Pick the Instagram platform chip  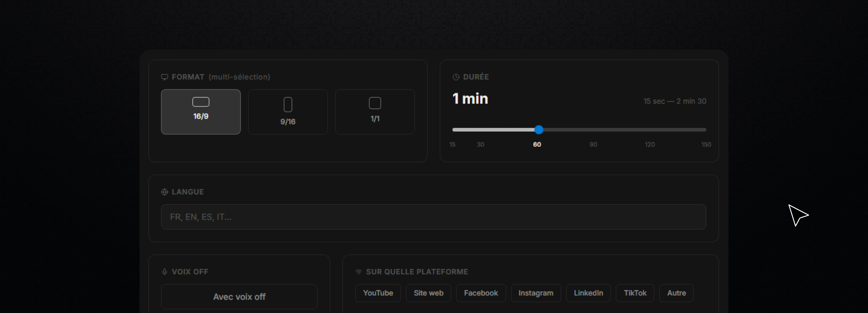pyautogui.click(x=536, y=293)
